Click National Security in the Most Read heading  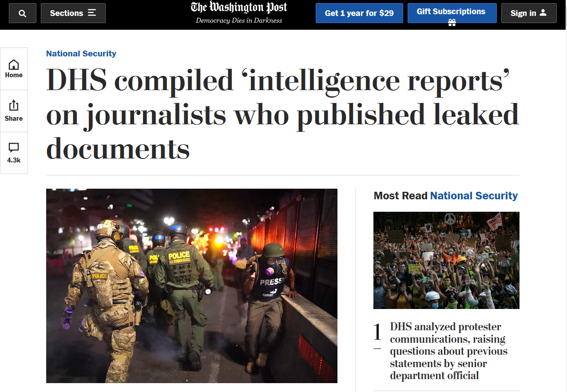pos(474,196)
